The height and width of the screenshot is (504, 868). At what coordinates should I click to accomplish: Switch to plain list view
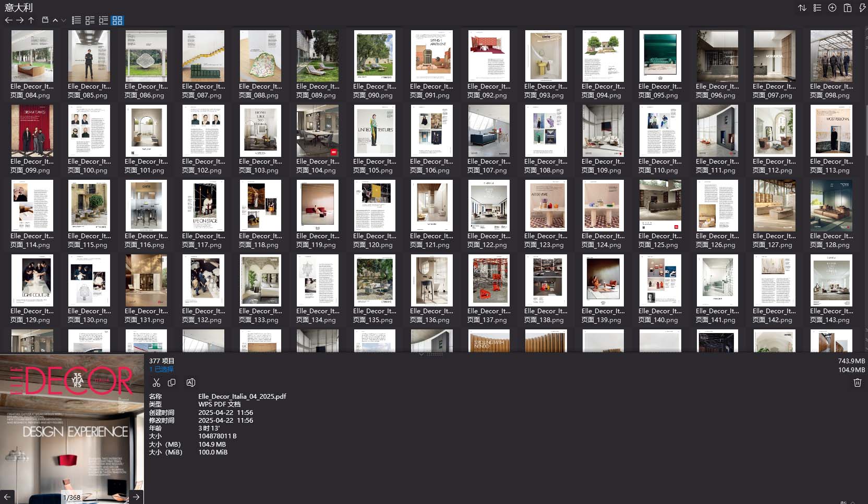point(76,20)
